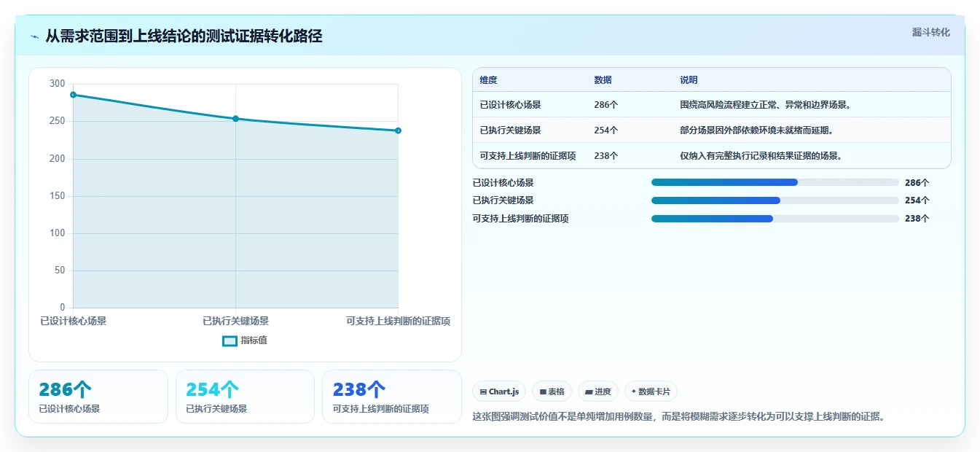Screen dimensions: 980x452
Task: Click the progress bar for 已执行关键场景
Action: [x=775, y=200]
